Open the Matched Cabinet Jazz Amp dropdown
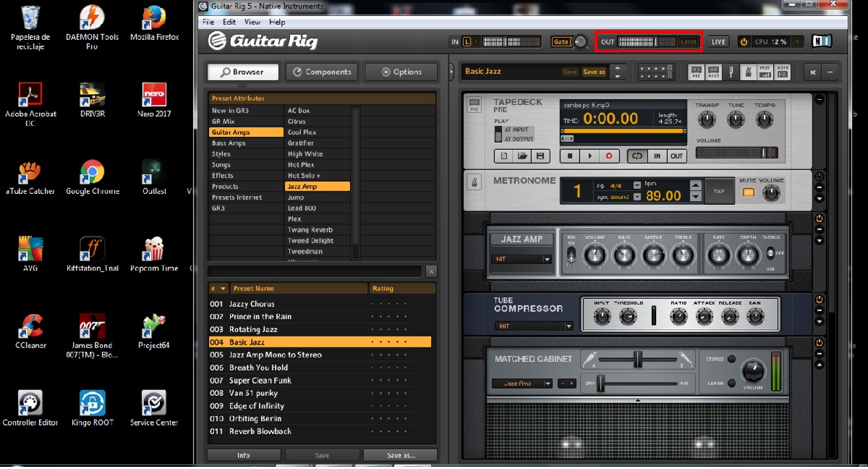 pos(522,384)
